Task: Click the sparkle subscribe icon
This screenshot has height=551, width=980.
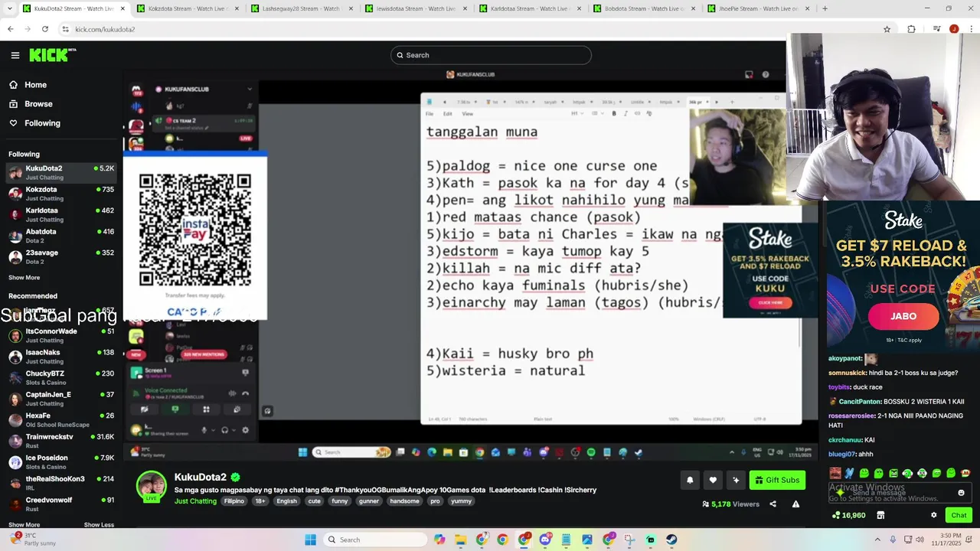Action: pyautogui.click(x=736, y=480)
